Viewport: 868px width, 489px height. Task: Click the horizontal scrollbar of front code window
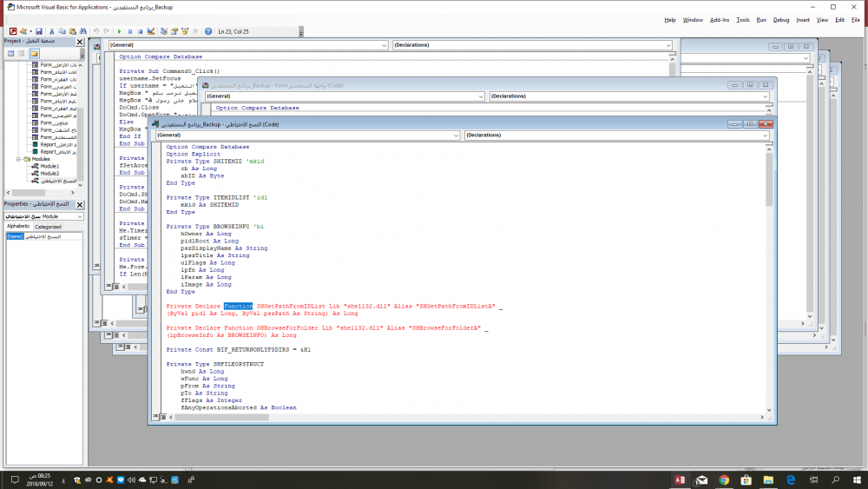(x=466, y=417)
